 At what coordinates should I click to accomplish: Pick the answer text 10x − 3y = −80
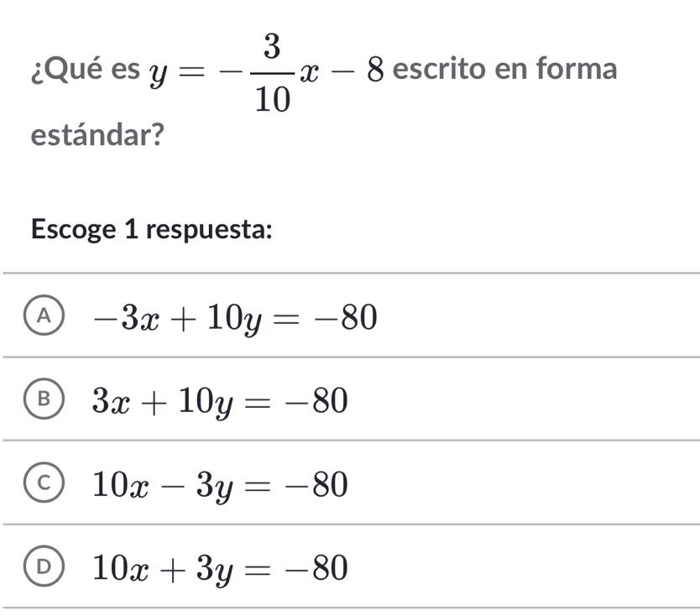coord(220,484)
